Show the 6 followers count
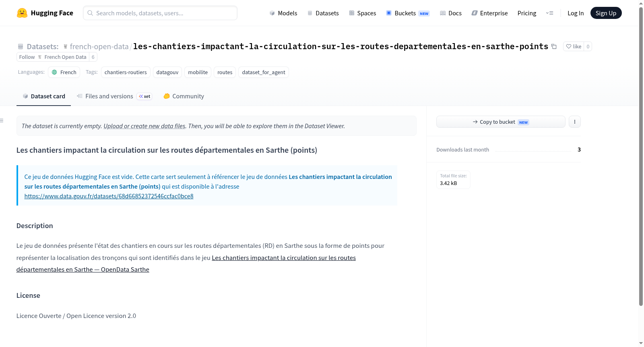The image size is (644, 347). (x=93, y=57)
